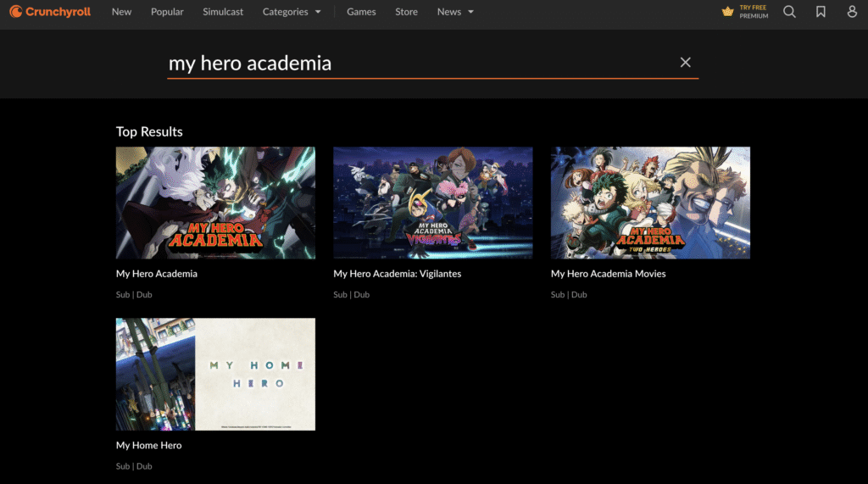This screenshot has width=868, height=484.
Task: Open the My Hero Academia Movies thumbnail
Action: pyautogui.click(x=650, y=203)
